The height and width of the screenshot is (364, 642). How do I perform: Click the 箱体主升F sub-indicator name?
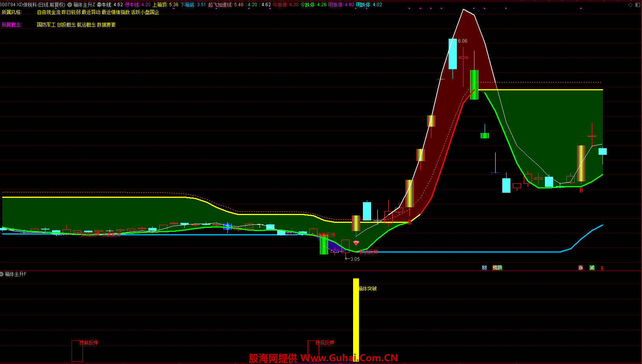[16, 274]
